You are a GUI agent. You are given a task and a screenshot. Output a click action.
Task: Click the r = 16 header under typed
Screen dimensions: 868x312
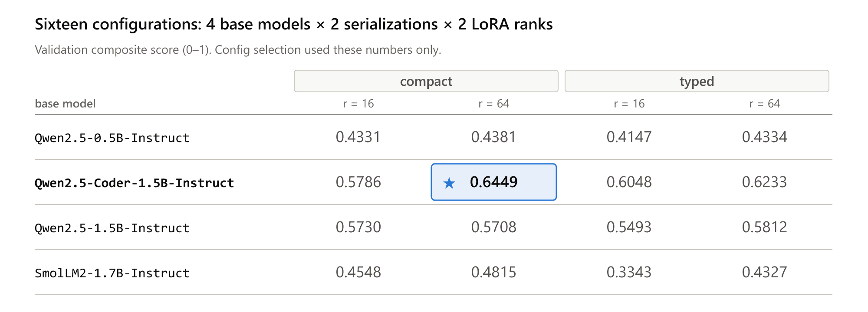click(x=629, y=104)
